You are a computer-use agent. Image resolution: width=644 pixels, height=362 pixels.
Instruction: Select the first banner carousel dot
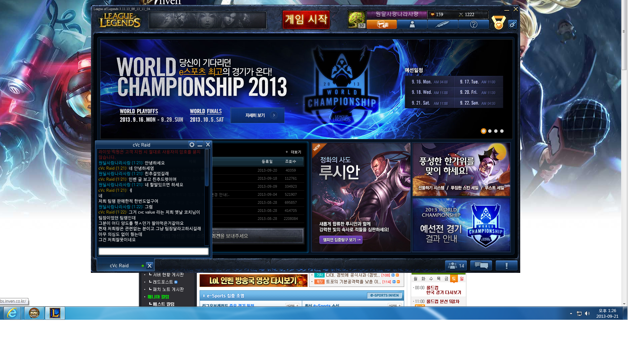point(483,131)
